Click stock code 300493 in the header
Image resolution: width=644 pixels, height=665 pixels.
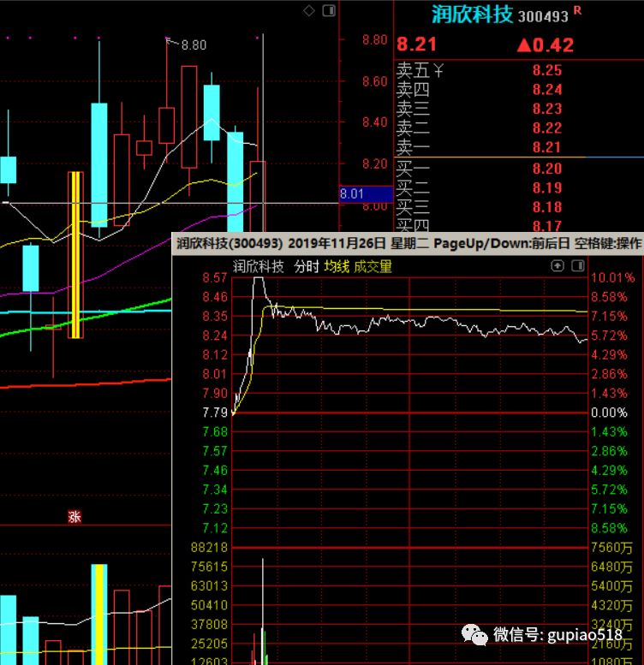point(543,16)
